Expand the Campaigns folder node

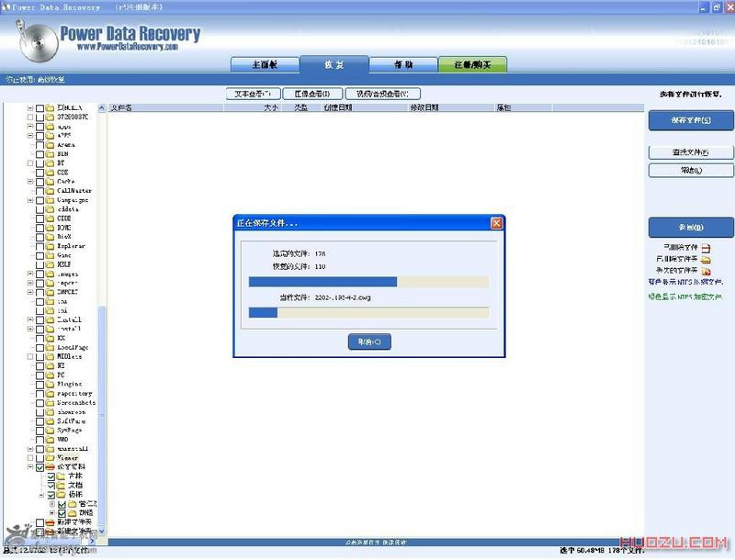coord(30,200)
